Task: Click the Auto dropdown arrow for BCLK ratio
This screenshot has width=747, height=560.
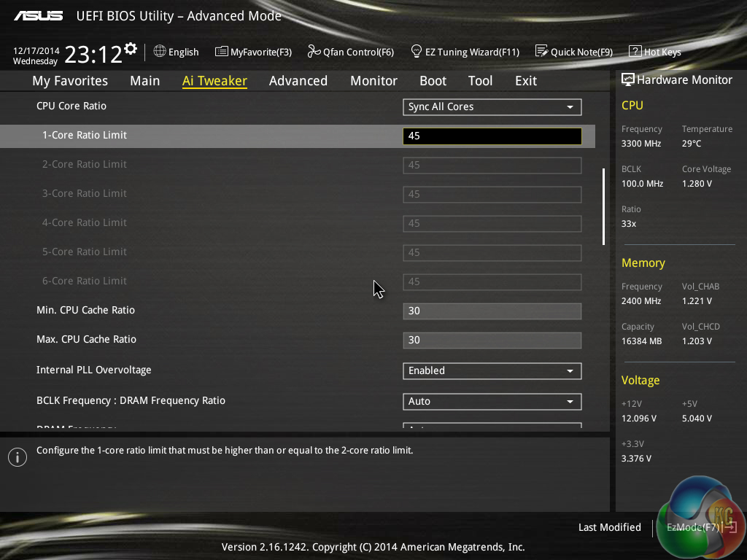Action: (x=570, y=402)
